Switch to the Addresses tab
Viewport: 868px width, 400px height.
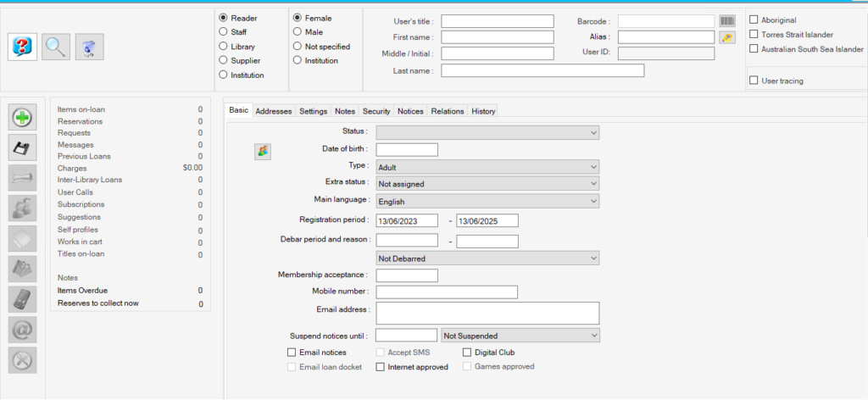(274, 111)
